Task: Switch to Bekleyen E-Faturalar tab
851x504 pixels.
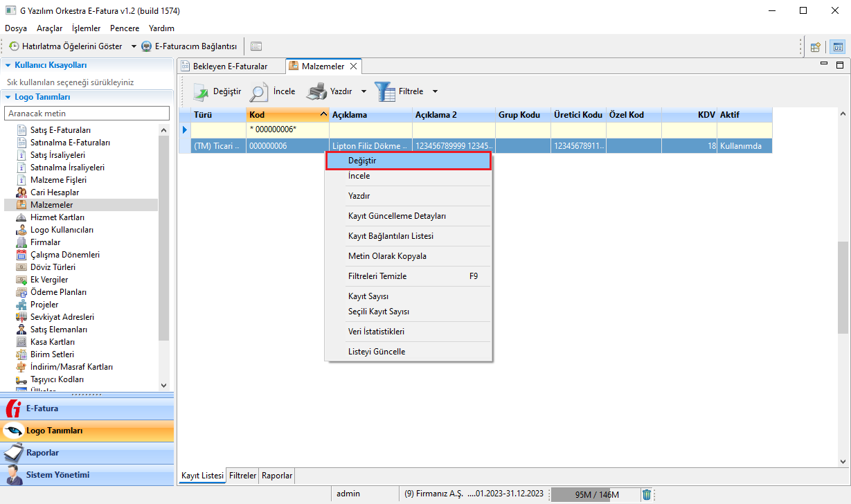Action: (x=229, y=66)
